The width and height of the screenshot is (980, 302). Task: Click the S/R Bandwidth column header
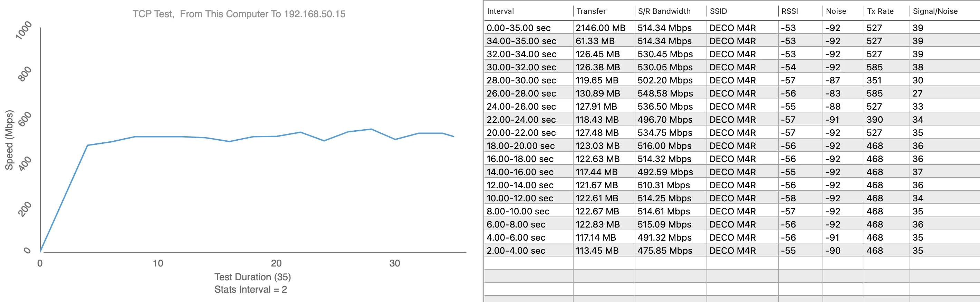coord(664,11)
